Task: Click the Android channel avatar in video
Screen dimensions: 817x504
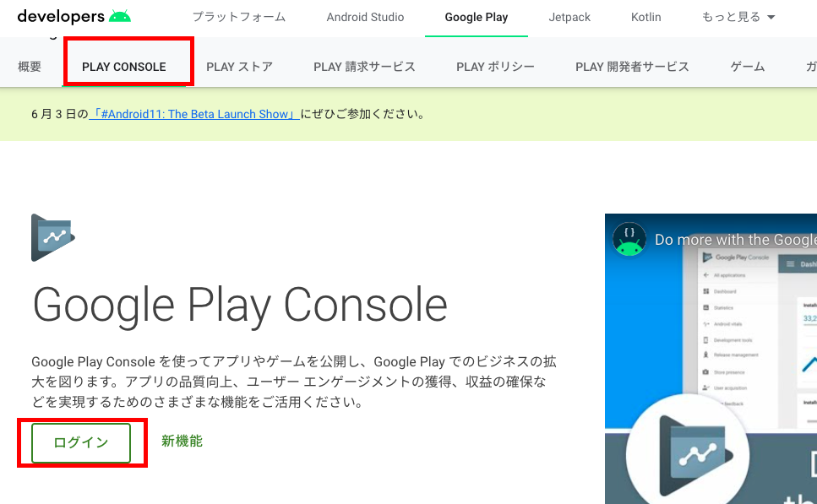Action: 629,240
